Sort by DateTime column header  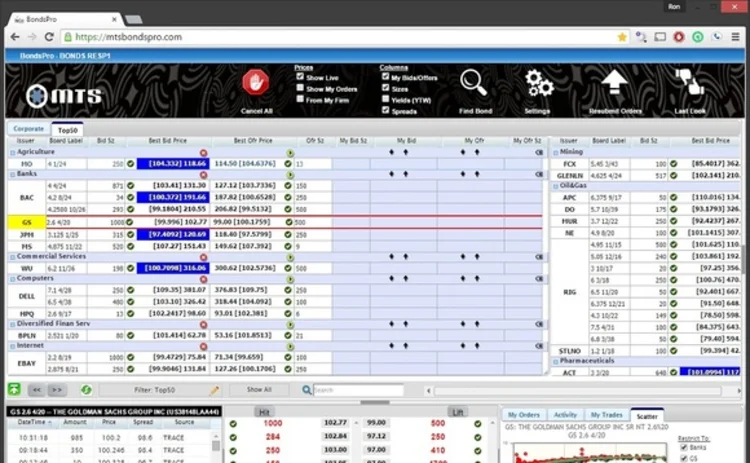32,422
